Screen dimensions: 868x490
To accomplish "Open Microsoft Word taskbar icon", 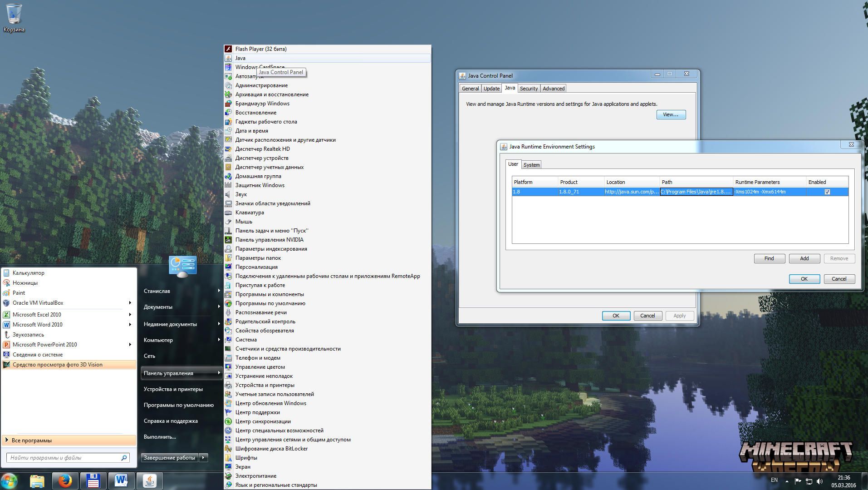I will (x=121, y=480).
